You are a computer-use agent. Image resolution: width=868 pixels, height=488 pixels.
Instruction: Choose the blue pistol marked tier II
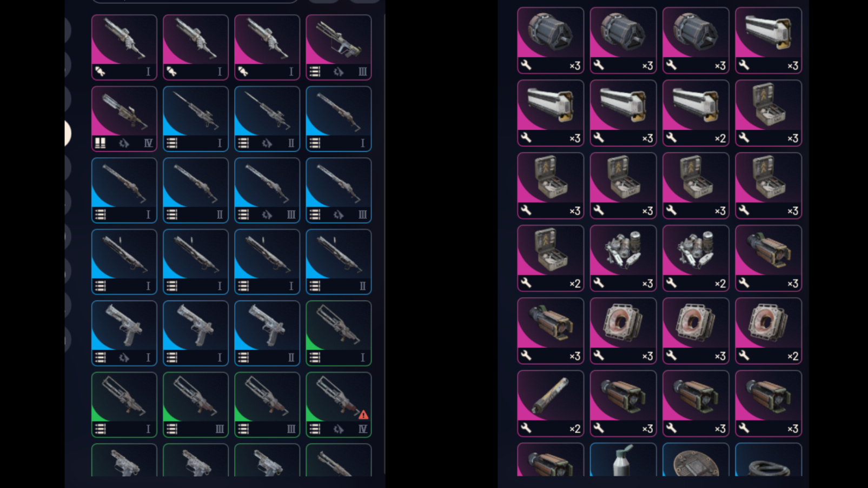267,333
